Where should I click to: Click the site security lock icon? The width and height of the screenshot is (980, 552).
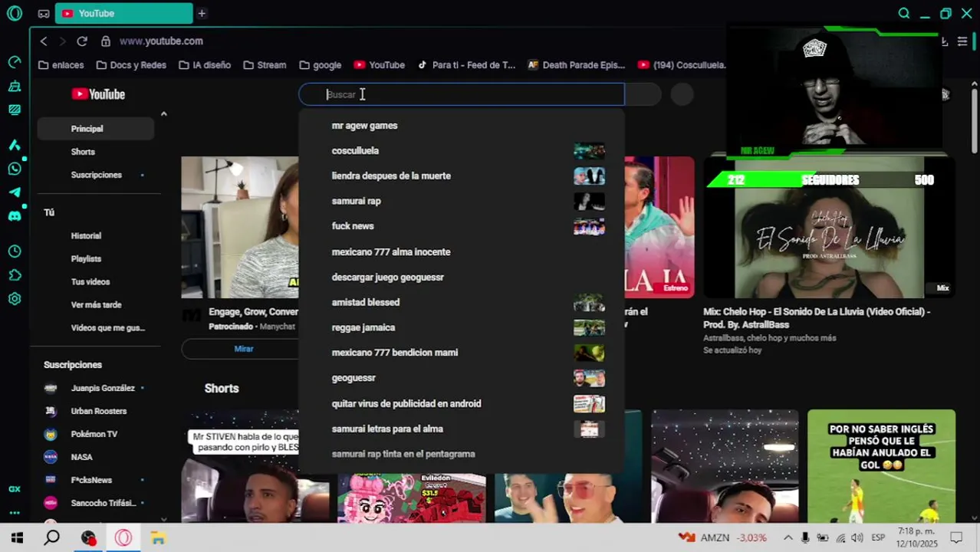(x=105, y=41)
